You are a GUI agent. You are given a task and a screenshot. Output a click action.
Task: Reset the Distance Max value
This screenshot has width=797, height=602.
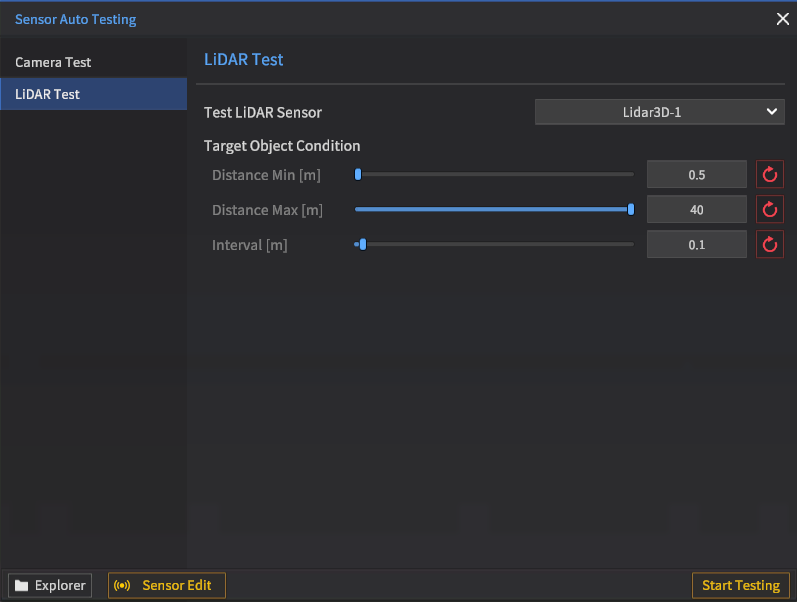(769, 210)
